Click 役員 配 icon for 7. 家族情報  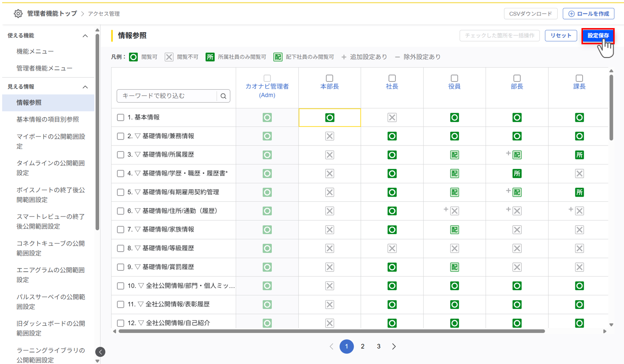point(454,230)
